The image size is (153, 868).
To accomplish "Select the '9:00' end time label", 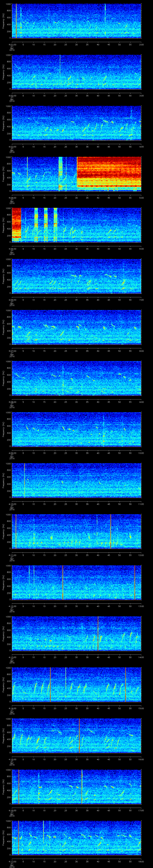I will (x=141, y=402).
